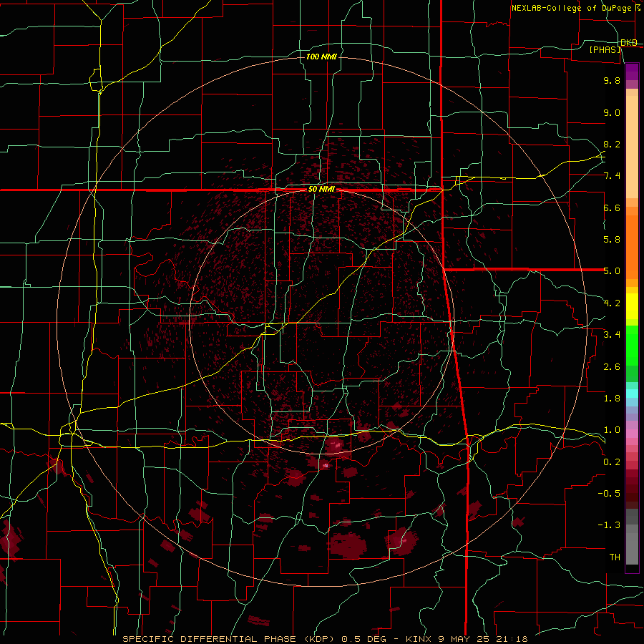Pick the cyan band of the color scale

(632, 394)
